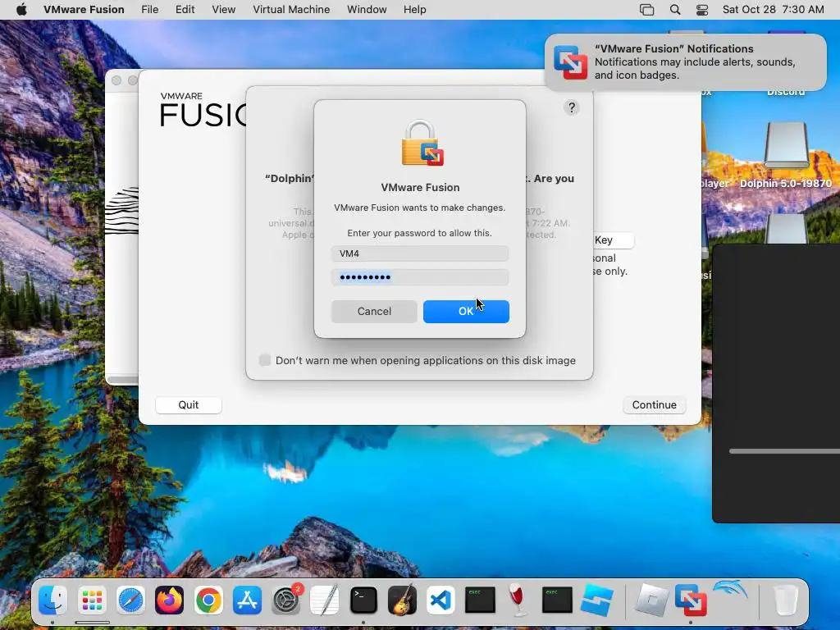Open the VMware Fusion Notifications banner
The width and height of the screenshot is (840, 630).
pos(685,62)
